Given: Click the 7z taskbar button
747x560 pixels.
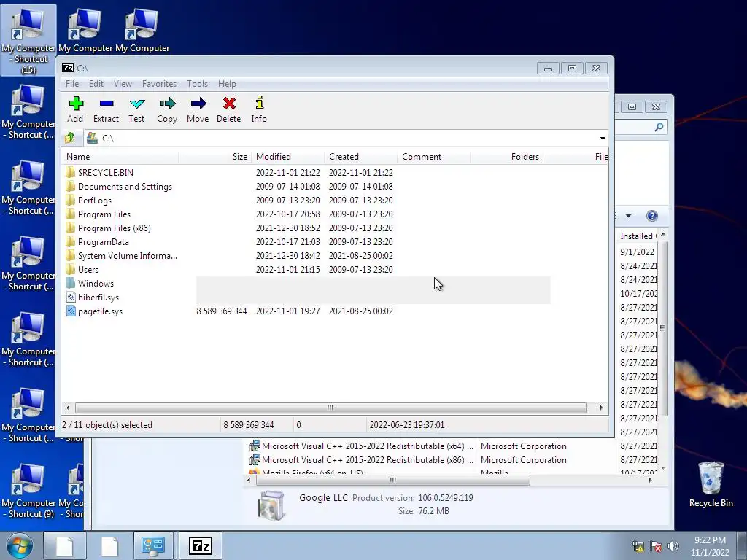Looking at the screenshot, I should tap(200, 545).
